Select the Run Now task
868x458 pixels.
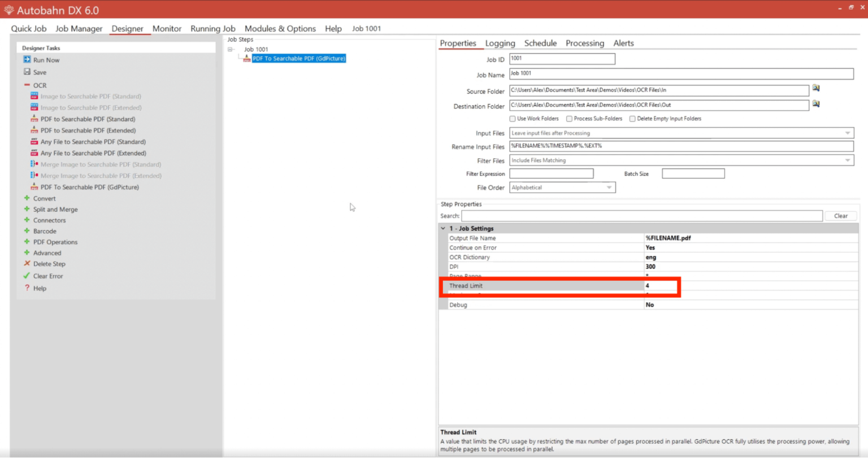tap(46, 59)
